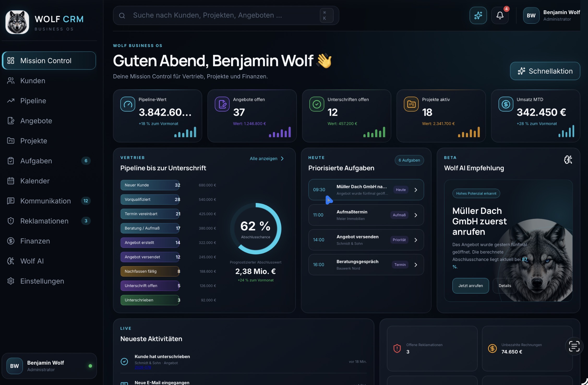Open Projekte sidebar item
The height and width of the screenshot is (385, 588).
coord(49,141)
